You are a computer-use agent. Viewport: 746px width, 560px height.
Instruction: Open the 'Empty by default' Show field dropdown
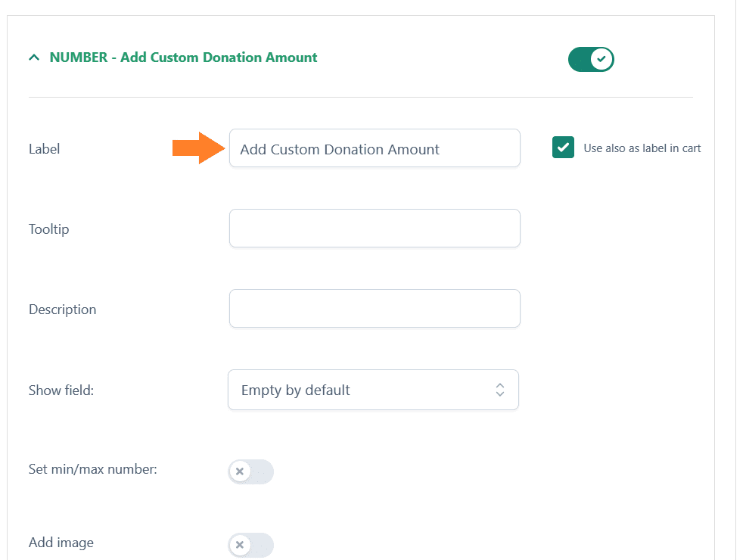pyautogui.click(x=373, y=390)
